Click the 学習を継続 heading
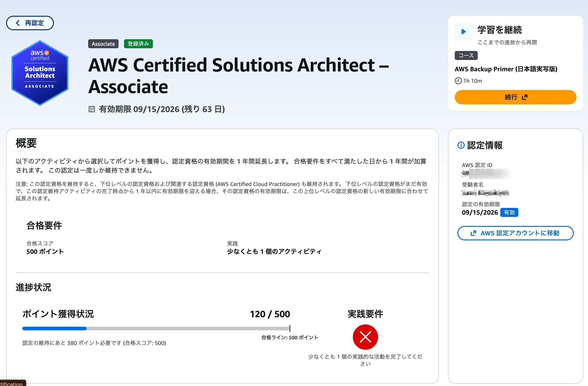588x386 pixels. [x=500, y=30]
